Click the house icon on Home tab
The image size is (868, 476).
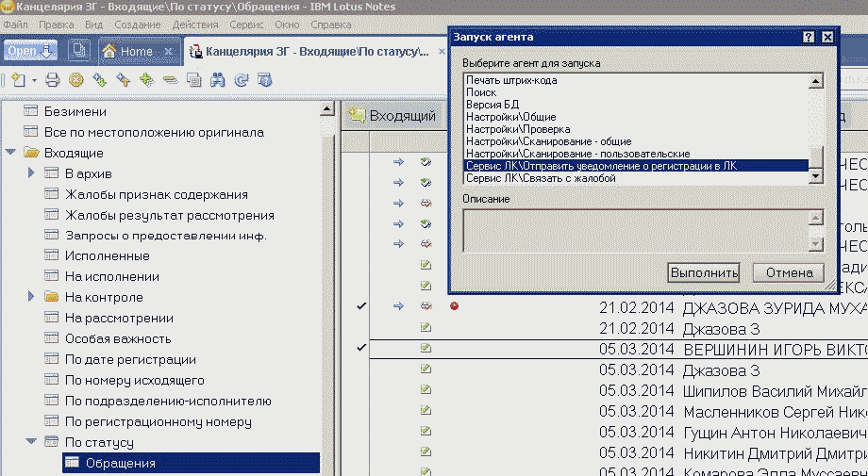coord(110,51)
